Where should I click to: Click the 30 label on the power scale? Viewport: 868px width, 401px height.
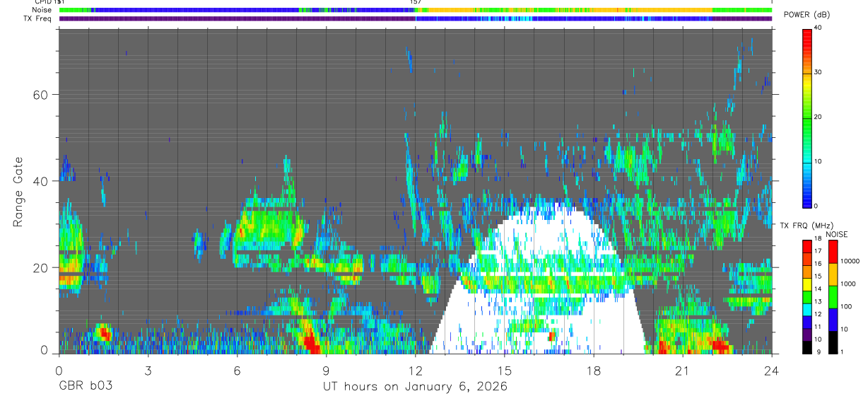point(818,73)
